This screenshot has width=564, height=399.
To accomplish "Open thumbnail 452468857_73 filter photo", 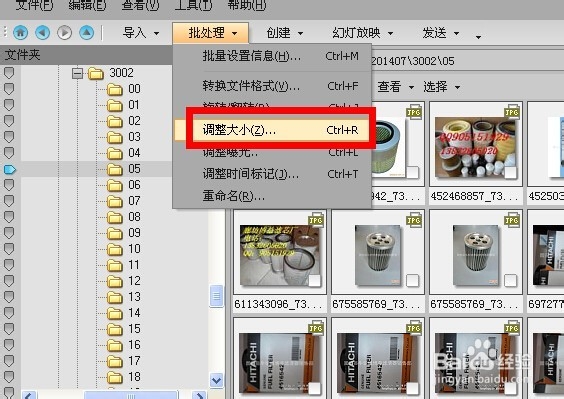I will tap(476, 146).
